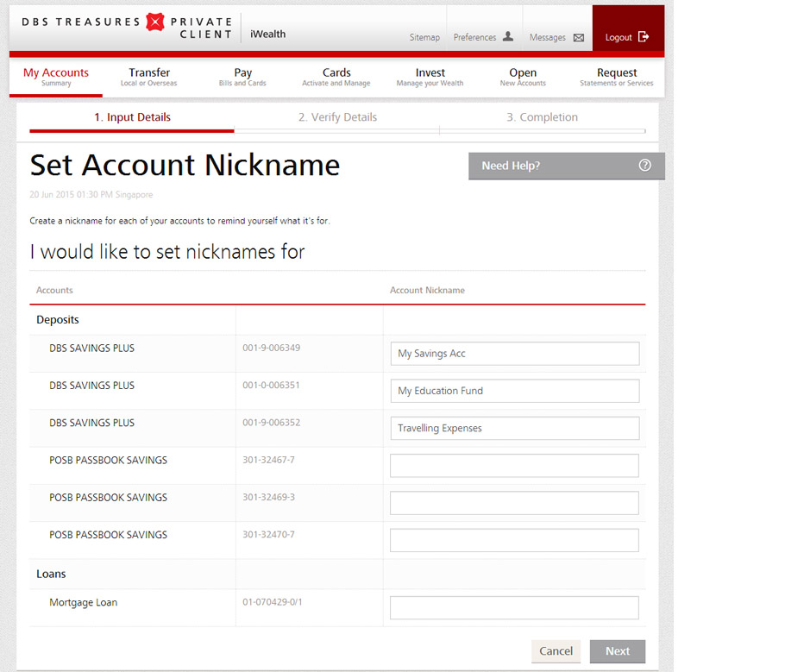Click the iWealth label in header
785x672 pixels.
[267, 34]
